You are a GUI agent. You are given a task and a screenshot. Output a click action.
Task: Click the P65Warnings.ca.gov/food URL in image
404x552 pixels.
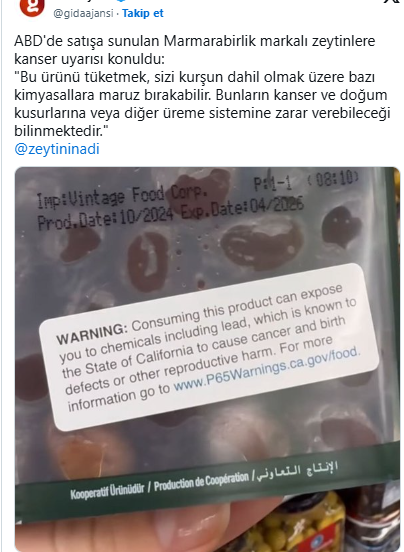pyautogui.click(x=267, y=369)
